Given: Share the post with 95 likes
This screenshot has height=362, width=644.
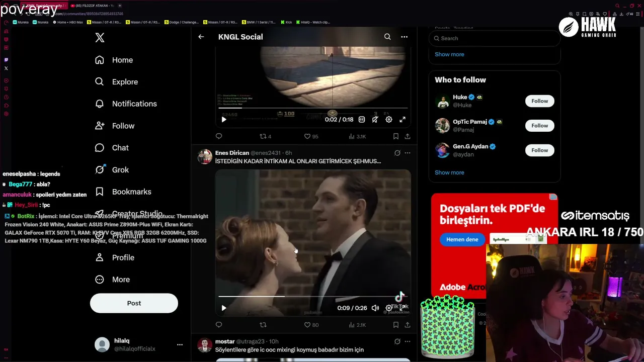Looking at the screenshot, I should pos(408,136).
